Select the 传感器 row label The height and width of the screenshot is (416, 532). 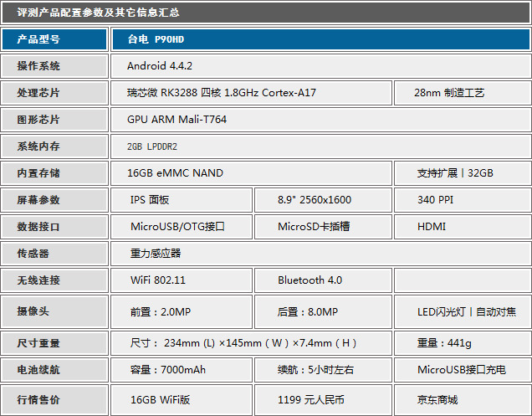point(54,254)
